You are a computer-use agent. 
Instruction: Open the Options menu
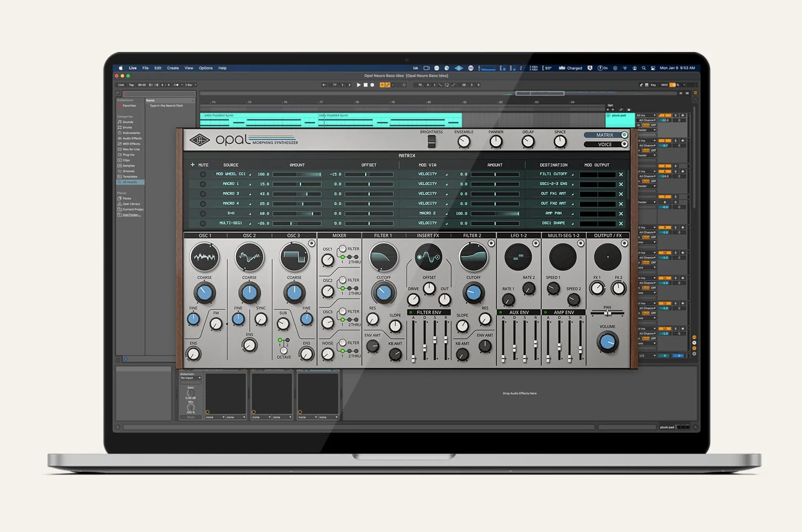click(206, 68)
